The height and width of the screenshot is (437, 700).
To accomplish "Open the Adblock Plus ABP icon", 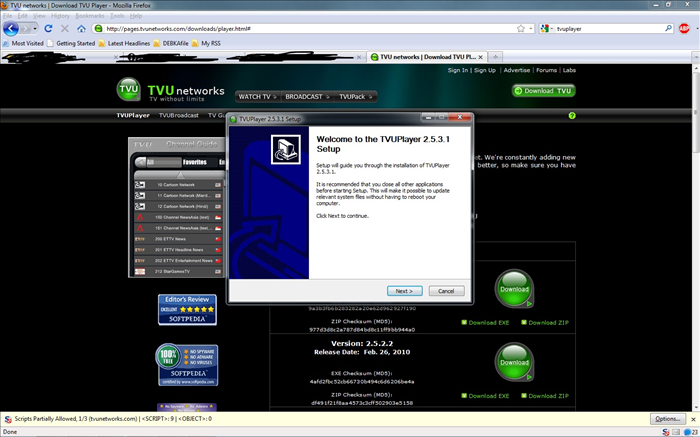I will 684,29.
